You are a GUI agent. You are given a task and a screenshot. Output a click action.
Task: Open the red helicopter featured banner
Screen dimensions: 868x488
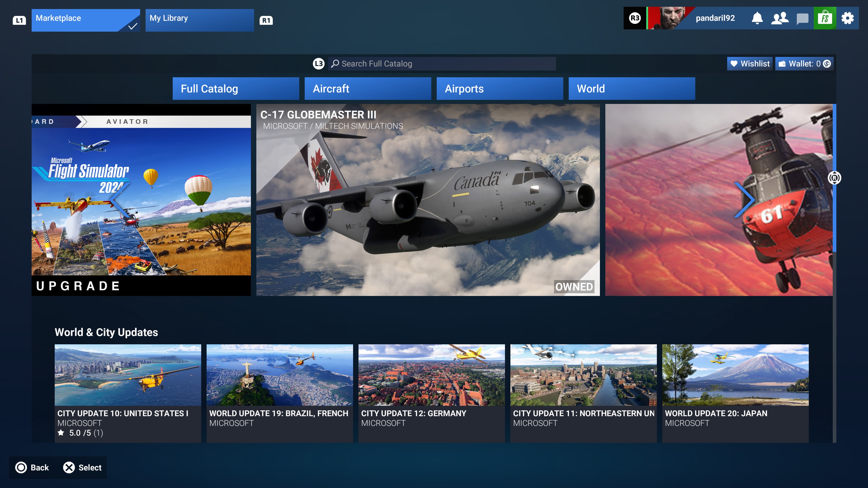719,200
